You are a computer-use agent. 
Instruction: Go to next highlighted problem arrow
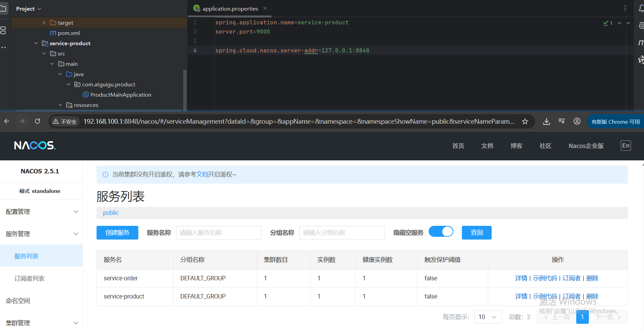pyautogui.click(x=628, y=23)
